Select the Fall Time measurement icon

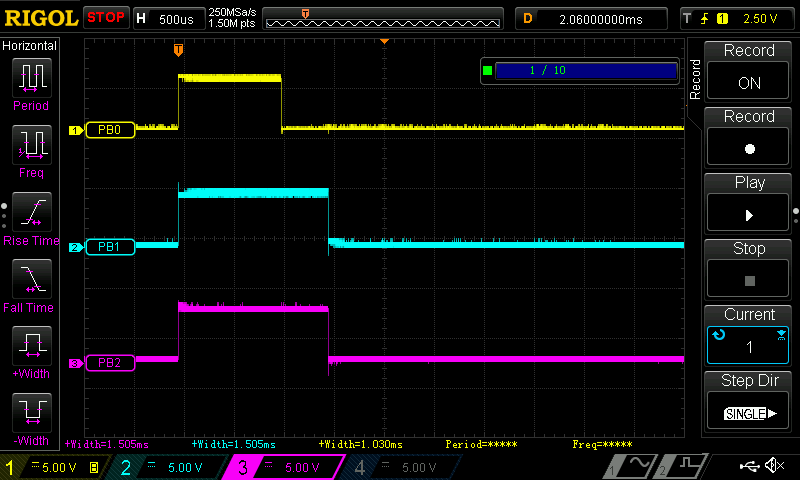[32, 279]
